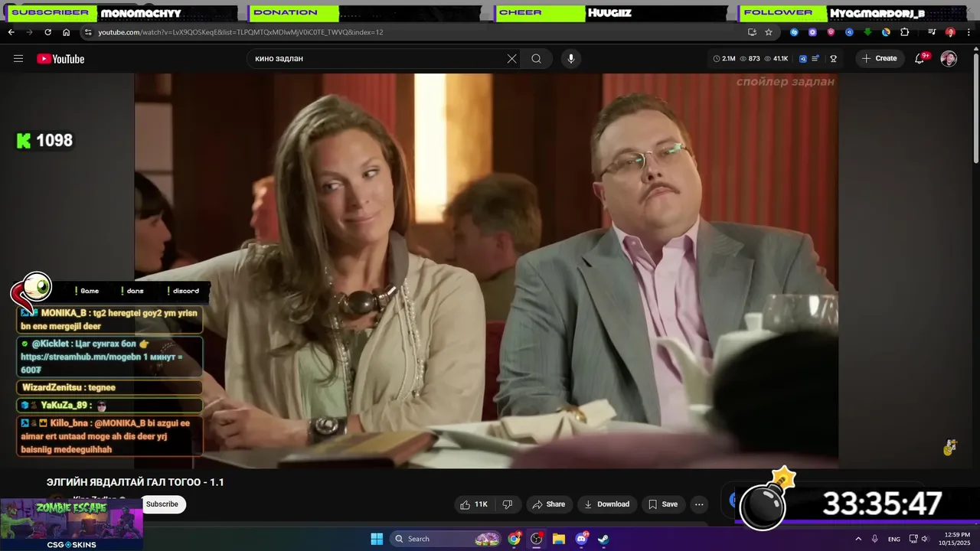Switch input language ENG in tray

point(894,539)
